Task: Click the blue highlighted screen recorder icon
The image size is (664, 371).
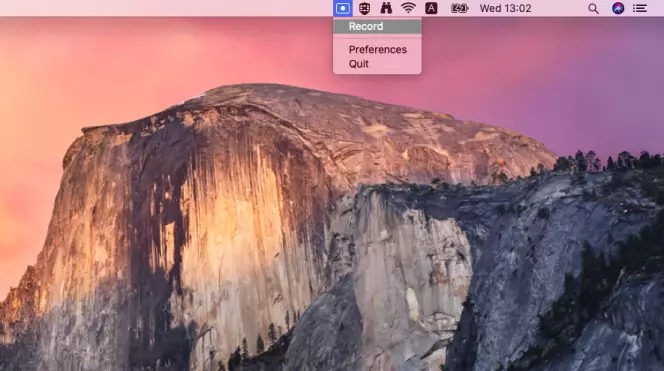Action: pyautogui.click(x=343, y=8)
